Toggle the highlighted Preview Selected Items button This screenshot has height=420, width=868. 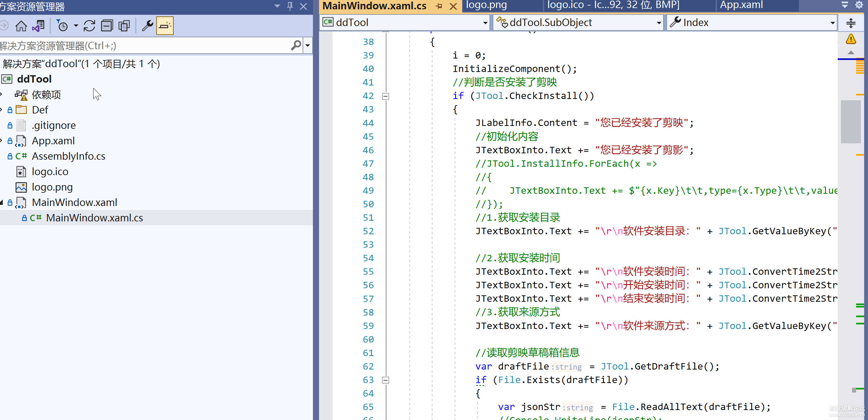[165, 26]
